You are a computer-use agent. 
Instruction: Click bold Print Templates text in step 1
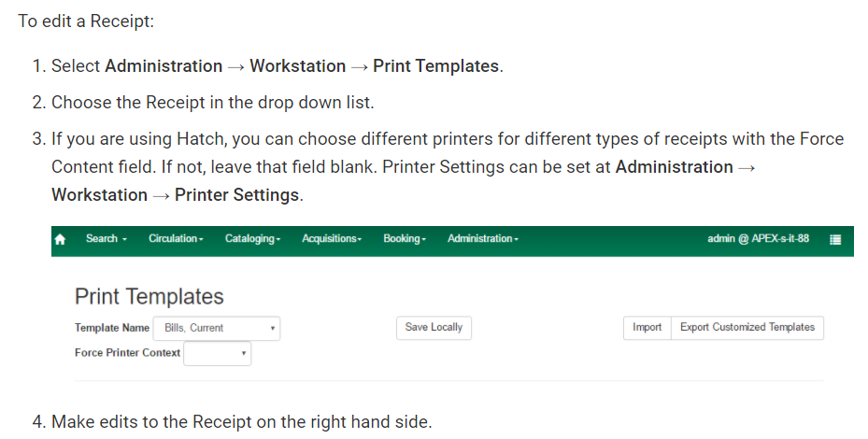point(436,66)
